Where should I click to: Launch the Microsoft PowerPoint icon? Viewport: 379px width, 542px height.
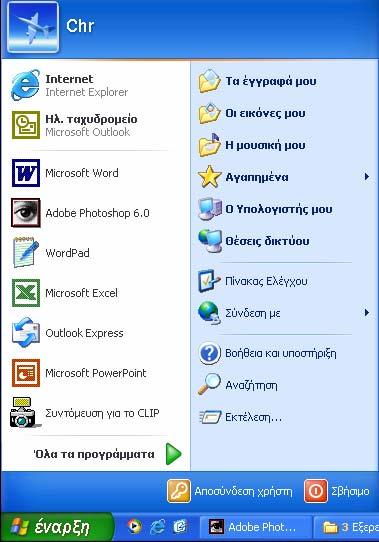pyautogui.click(x=26, y=373)
